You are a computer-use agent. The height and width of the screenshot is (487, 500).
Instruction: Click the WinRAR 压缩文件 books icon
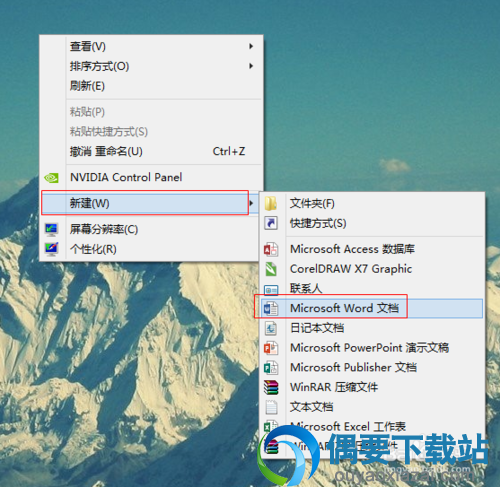click(271, 387)
